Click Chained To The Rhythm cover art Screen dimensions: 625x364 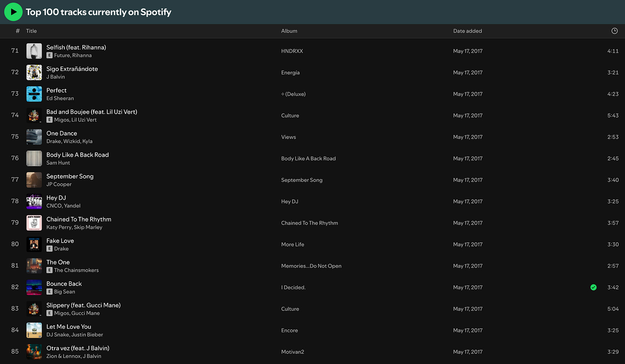[x=34, y=223]
